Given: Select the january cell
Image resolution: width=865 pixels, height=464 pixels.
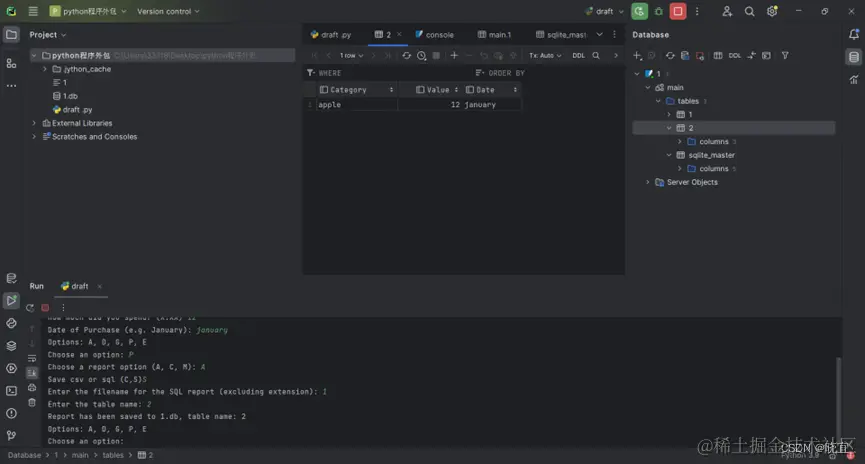Looking at the screenshot, I should pyautogui.click(x=492, y=104).
